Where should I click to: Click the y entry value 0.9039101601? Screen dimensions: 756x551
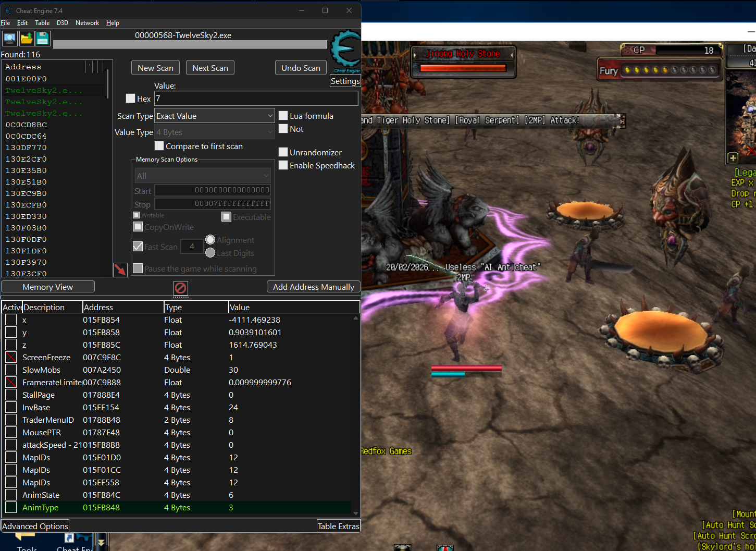(x=255, y=332)
